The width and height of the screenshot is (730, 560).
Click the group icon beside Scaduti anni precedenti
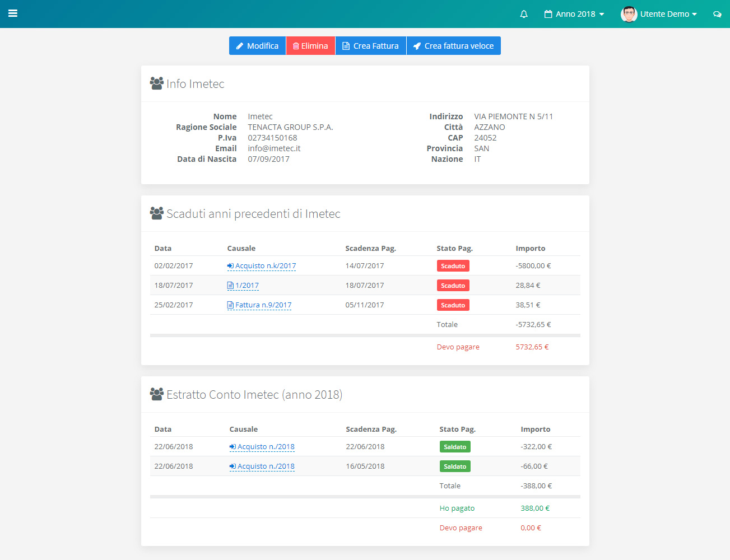(157, 213)
